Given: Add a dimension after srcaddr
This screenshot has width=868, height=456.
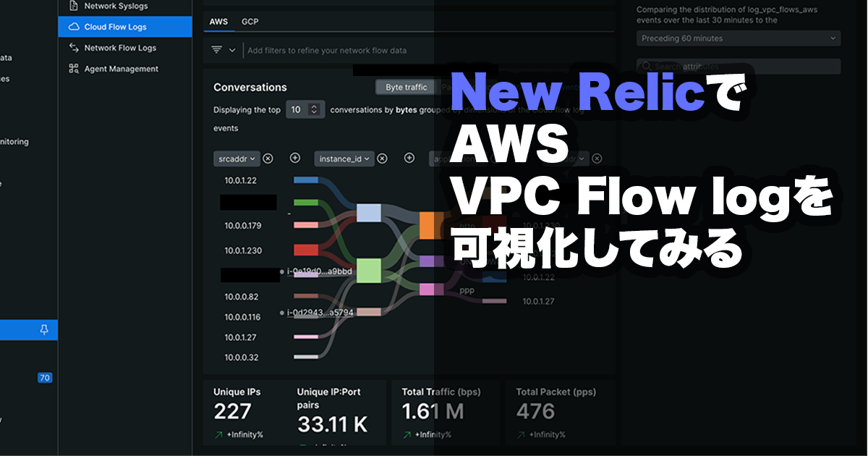Looking at the screenshot, I should click(x=294, y=158).
